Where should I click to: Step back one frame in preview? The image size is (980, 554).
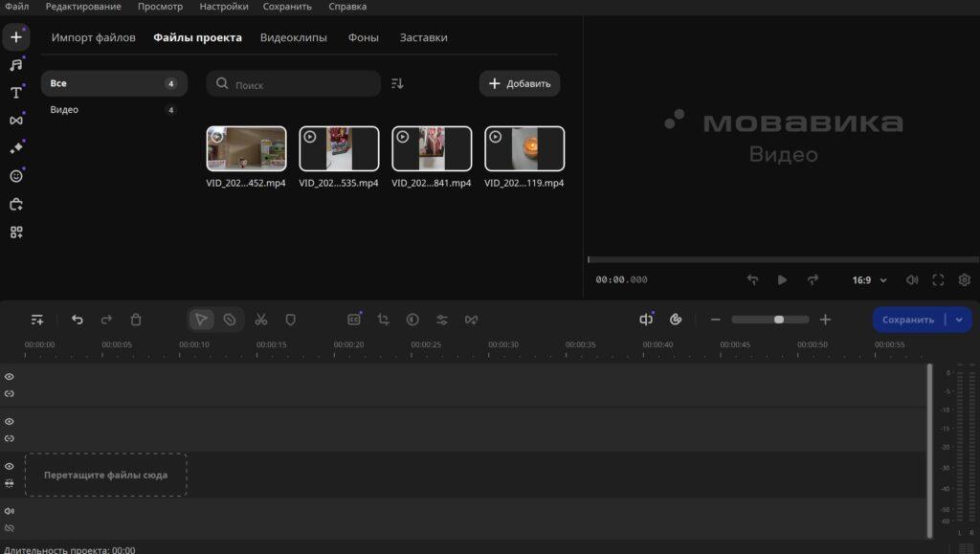coord(752,279)
